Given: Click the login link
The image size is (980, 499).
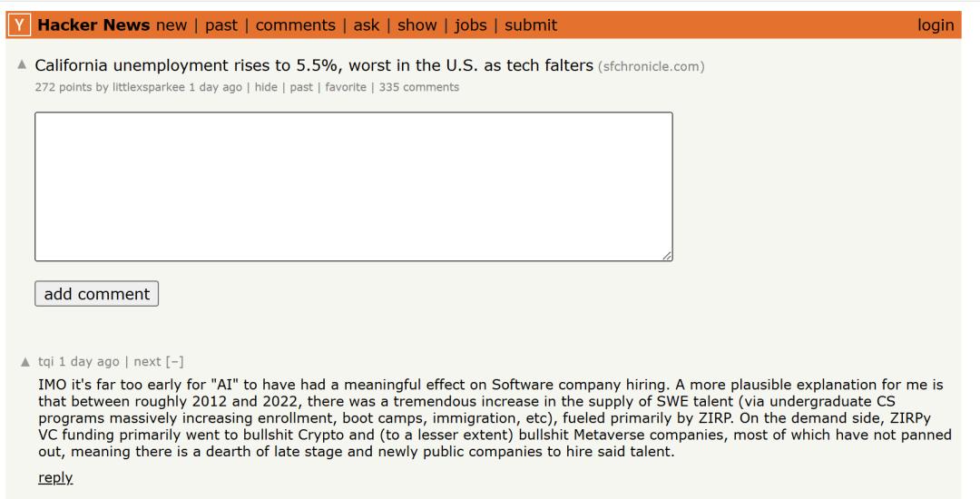Looking at the screenshot, I should [x=936, y=25].
